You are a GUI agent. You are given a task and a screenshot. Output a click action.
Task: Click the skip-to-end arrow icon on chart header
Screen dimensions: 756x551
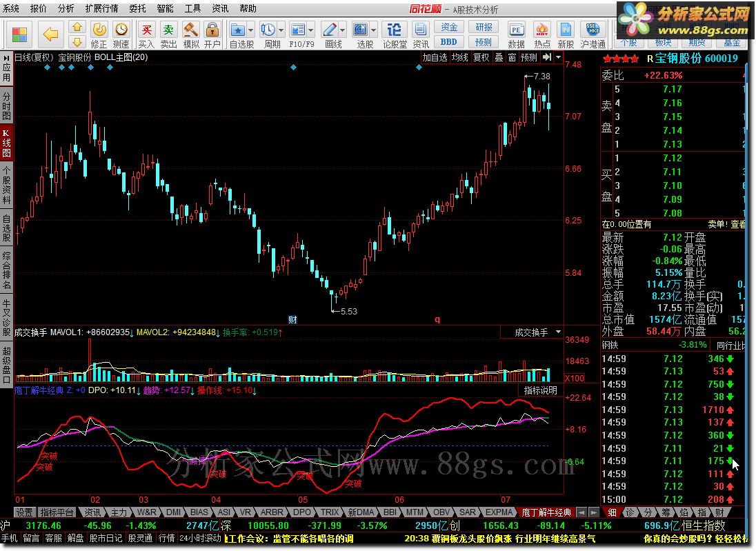pos(547,57)
